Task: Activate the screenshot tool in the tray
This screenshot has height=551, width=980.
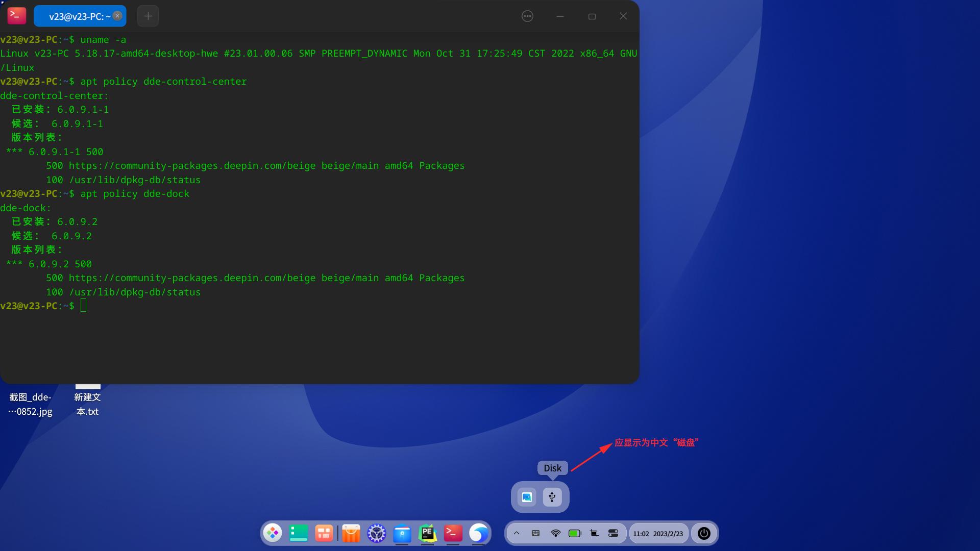Action: pyautogui.click(x=594, y=533)
